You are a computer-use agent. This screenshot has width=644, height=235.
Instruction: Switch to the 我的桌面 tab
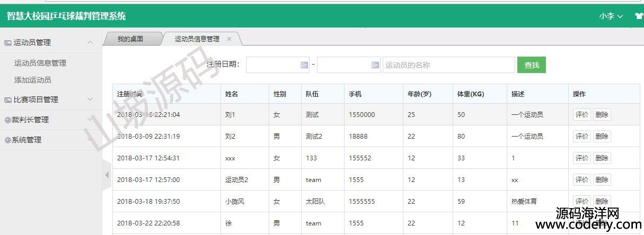tap(130, 39)
